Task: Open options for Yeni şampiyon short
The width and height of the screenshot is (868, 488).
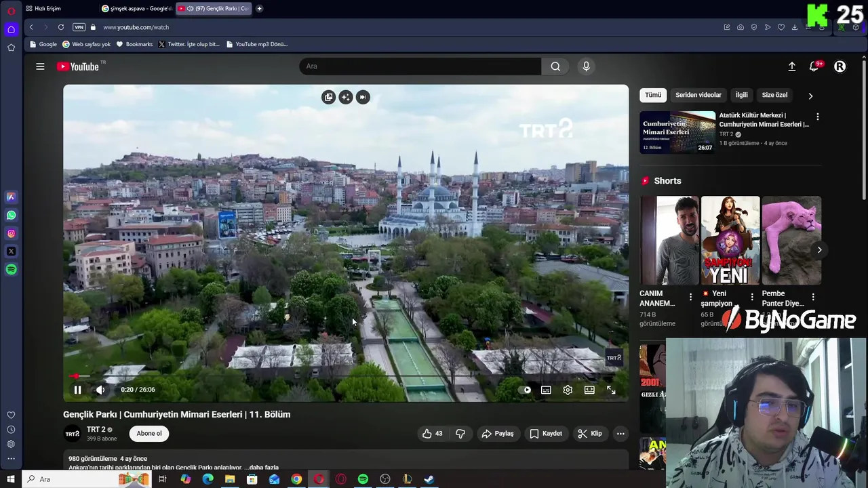Action: click(751, 297)
